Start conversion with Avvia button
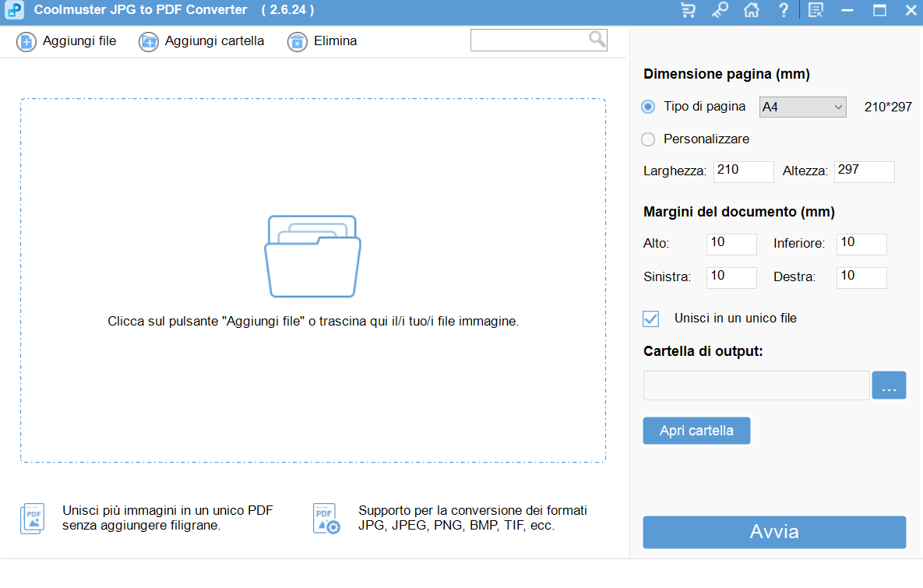Viewport: 923px width, 588px height. pyautogui.click(x=774, y=532)
